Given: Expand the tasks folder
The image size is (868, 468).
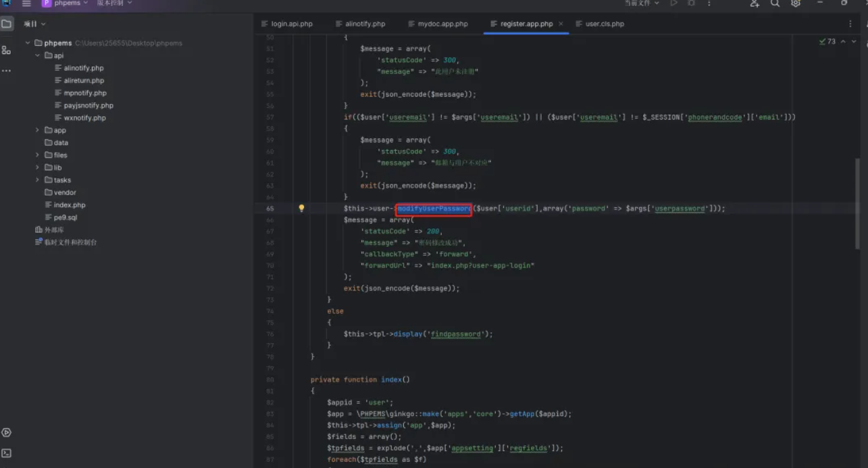Looking at the screenshot, I should [x=37, y=180].
